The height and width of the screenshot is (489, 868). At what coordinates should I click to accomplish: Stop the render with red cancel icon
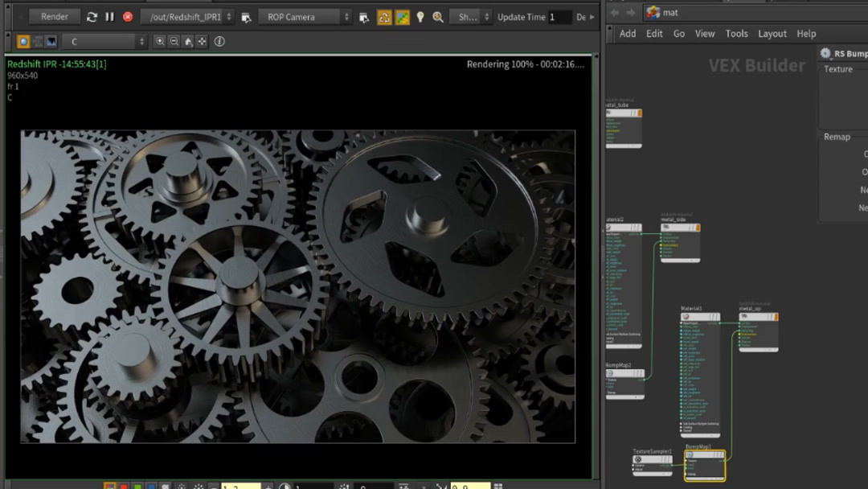click(128, 17)
